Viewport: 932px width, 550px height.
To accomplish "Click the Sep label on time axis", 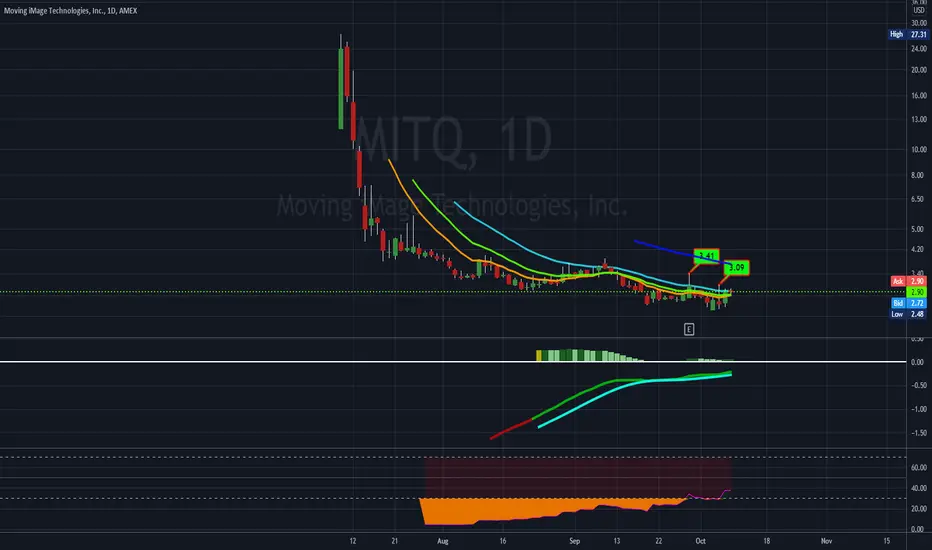I will coord(574,541).
